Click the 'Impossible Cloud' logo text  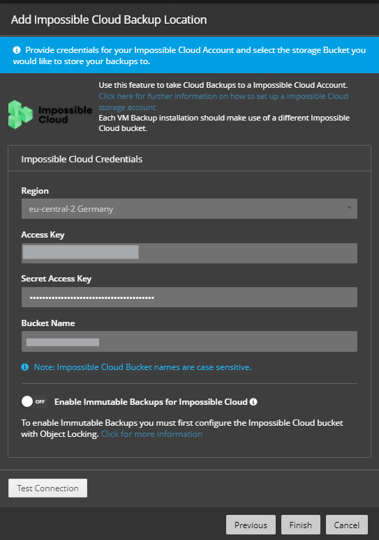tap(65, 115)
